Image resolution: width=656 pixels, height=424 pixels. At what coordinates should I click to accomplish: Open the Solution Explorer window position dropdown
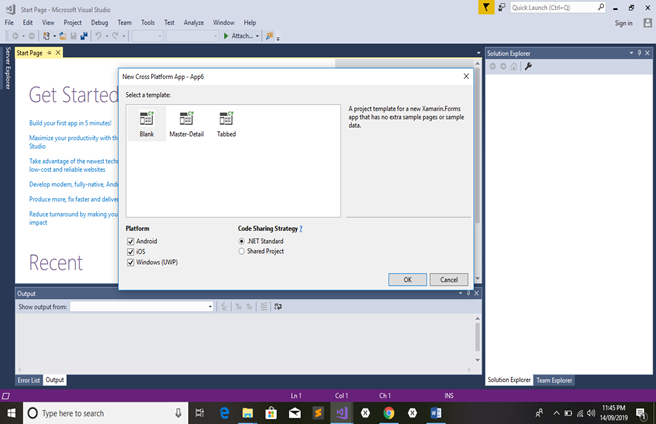coord(631,53)
